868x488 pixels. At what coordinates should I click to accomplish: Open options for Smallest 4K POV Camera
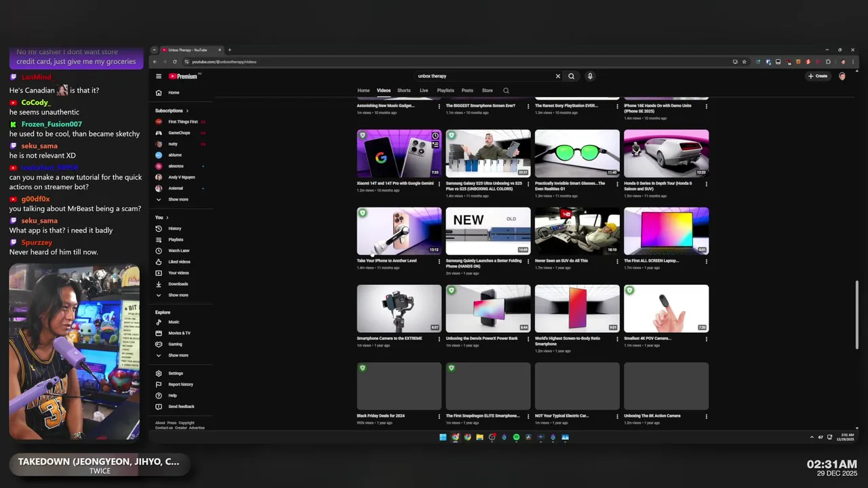[x=706, y=339]
